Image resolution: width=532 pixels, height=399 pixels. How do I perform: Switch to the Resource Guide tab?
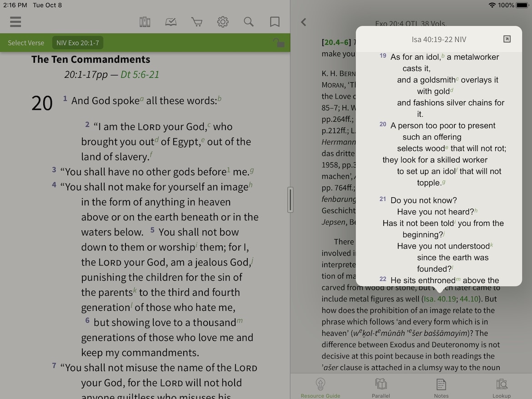coord(320,388)
